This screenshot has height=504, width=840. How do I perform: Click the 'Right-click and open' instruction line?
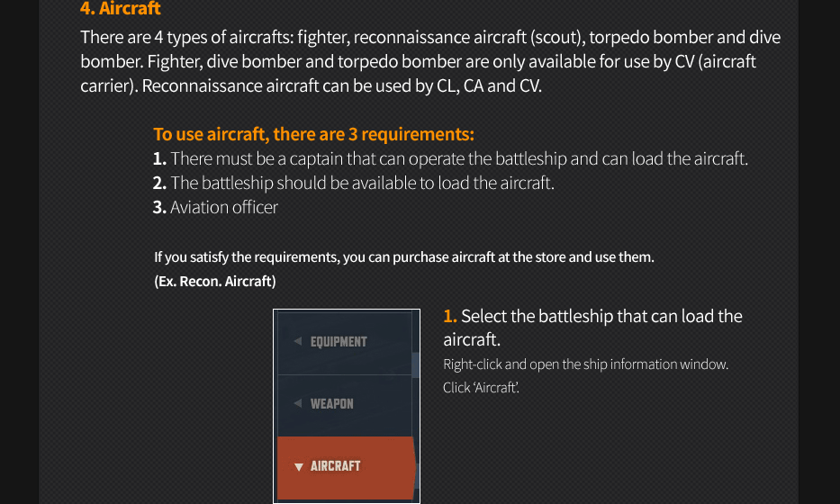coord(585,364)
